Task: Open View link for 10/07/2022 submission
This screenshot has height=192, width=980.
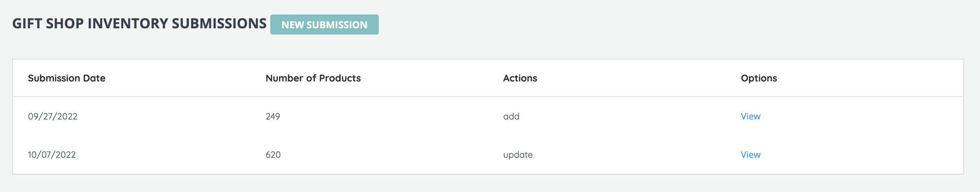Action: click(750, 155)
